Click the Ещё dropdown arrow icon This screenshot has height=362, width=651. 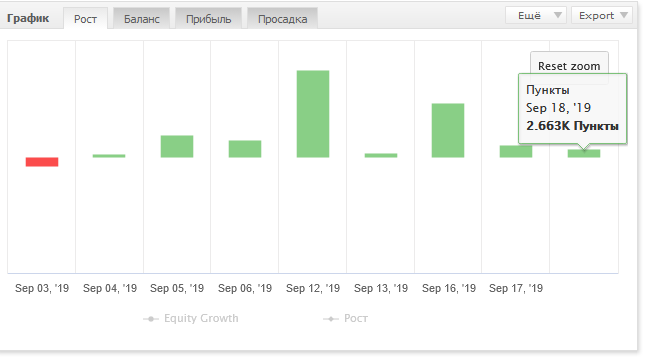(558, 15)
